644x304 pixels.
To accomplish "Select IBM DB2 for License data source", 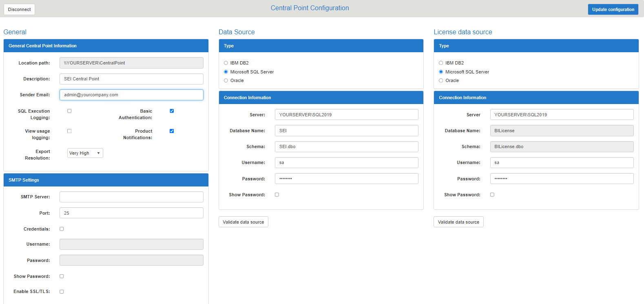I will click(x=441, y=63).
